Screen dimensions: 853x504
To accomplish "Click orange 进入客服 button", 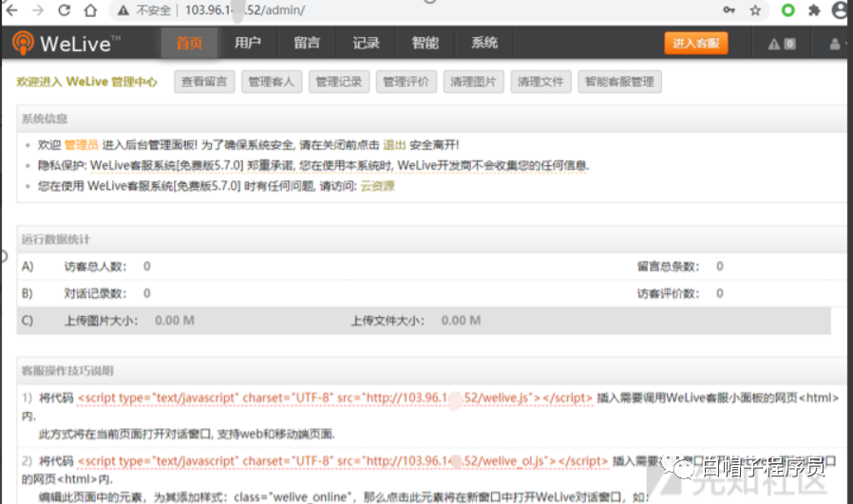I will 695,44.
